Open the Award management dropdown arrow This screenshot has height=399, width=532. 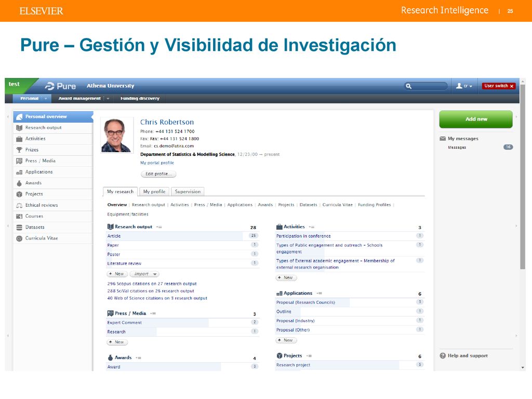pyautogui.click(x=108, y=98)
